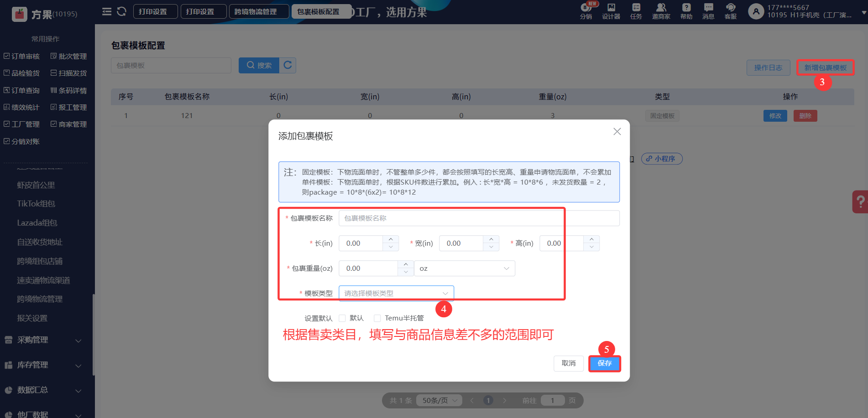Open 自送收货地址 in sidebar menu
868x418 pixels.
[40, 242]
